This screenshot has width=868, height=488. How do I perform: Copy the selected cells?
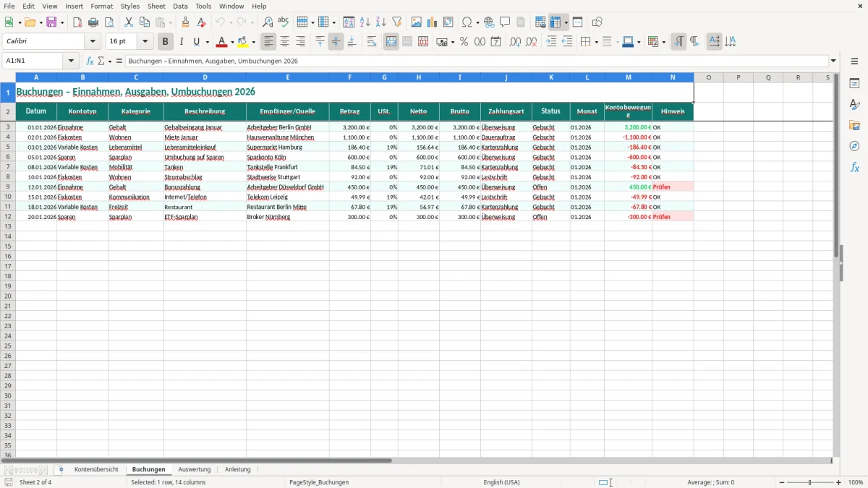click(145, 22)
